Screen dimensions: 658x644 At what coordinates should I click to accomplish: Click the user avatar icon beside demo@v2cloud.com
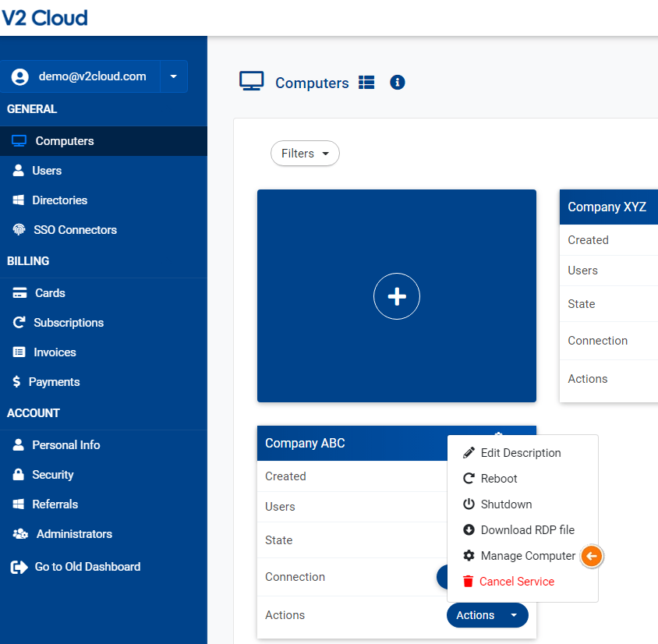20,76
